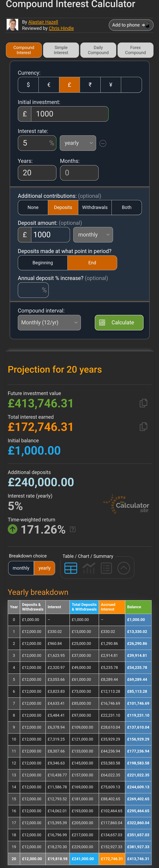Image resolution: width=159 pixels, height=868 pixels.
Task: Open the time-weighted return help icon
Action: (73, 529)
